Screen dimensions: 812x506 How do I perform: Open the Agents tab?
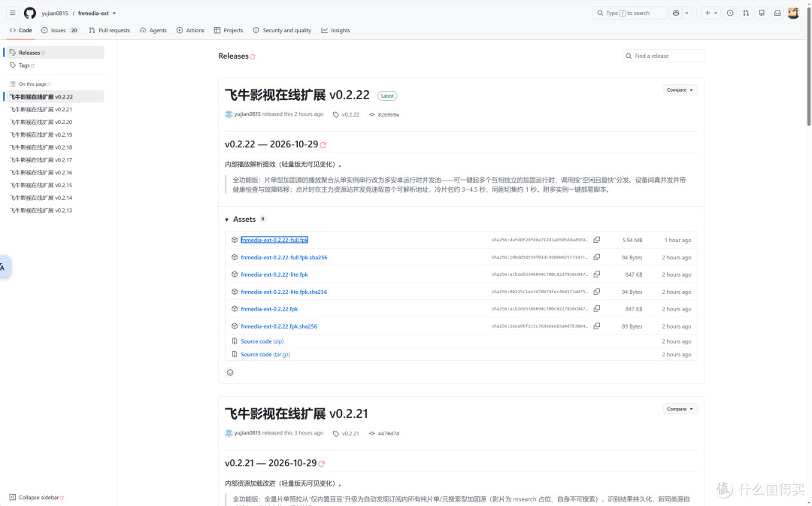tap(153, 31)
